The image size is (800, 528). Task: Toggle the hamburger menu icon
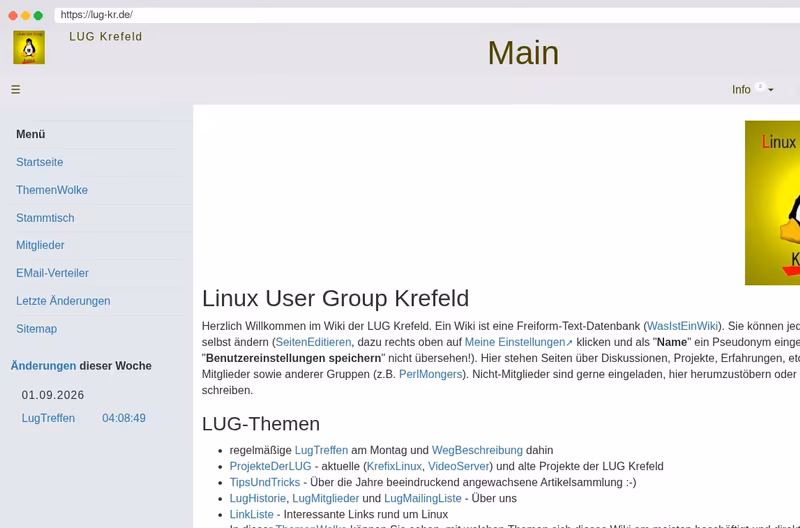click(x=16, y=90)
